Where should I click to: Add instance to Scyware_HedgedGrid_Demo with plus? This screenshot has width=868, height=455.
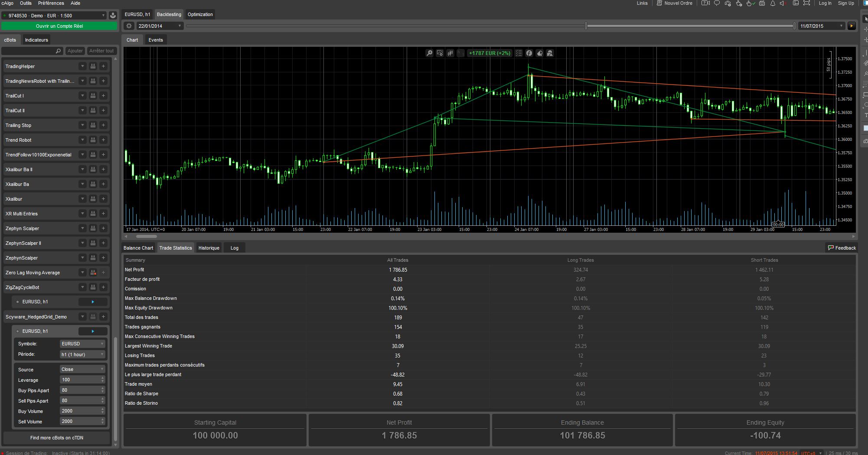pos(103,317)
